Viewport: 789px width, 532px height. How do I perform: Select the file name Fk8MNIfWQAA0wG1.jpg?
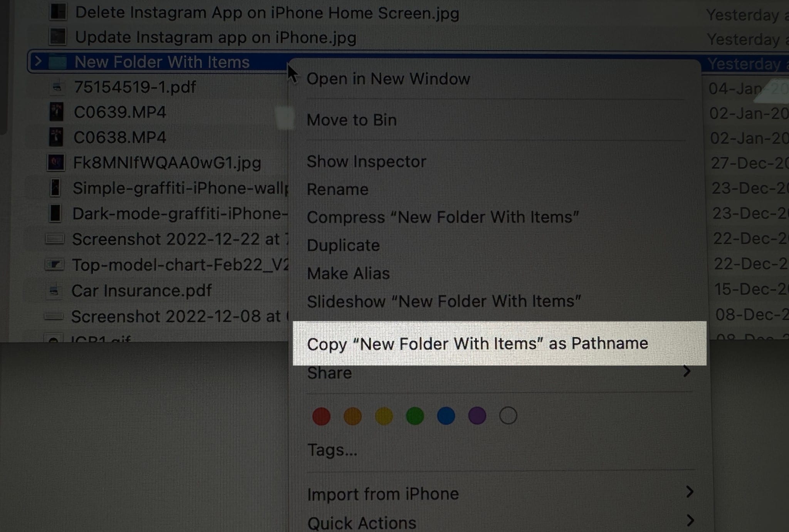click(167, 163)
